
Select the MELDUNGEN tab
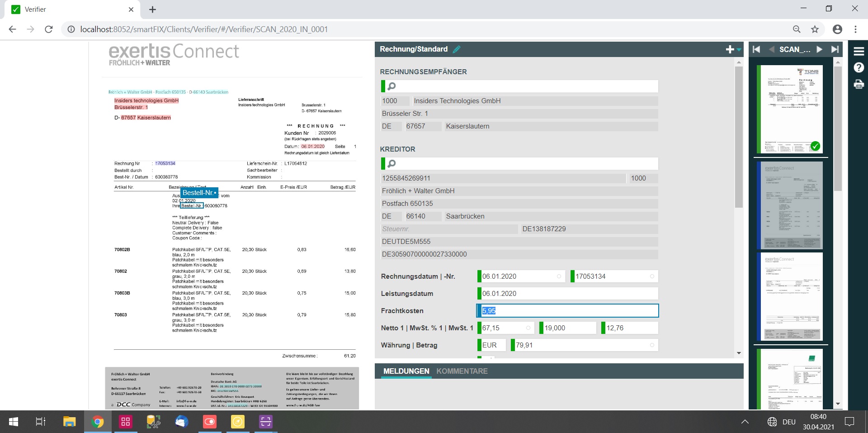click(406, 371)
